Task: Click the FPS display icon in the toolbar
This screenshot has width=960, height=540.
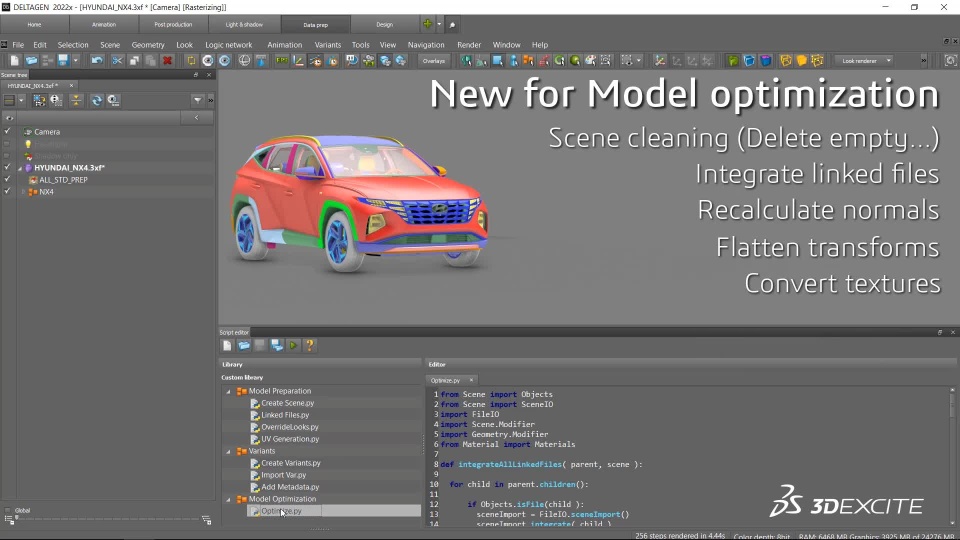Action: 283,61
